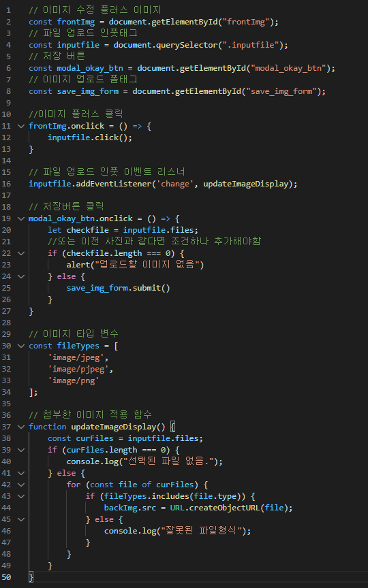Click the "save_img_form" string on line 8
The image size is (368, 588).
click(281, 91)
